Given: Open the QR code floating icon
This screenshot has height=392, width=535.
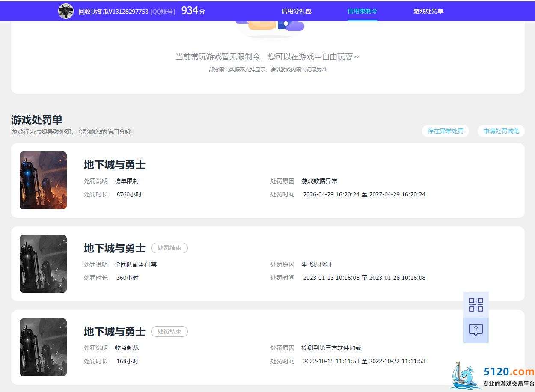Looking at the screenshot, I should point(476,305).
